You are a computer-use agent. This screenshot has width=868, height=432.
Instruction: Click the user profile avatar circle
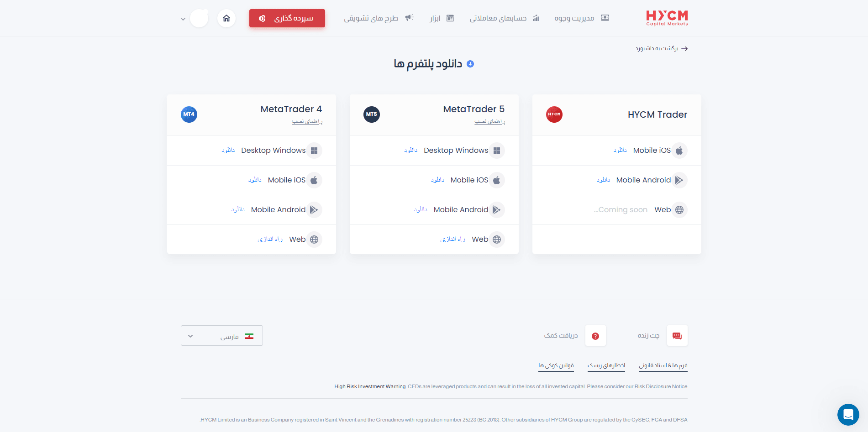[199, 18]
